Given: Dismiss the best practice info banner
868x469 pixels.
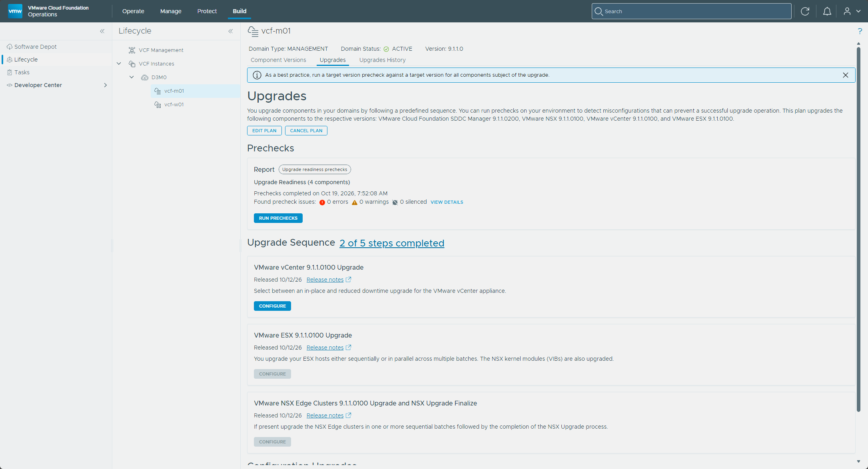Looking at the screenshot, I should coord(845,75).
